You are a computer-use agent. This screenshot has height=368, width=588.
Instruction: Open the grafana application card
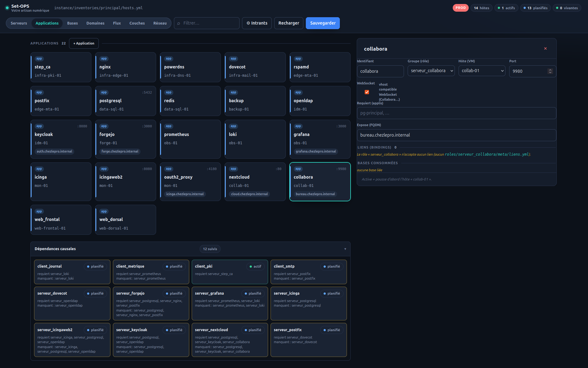320,139
